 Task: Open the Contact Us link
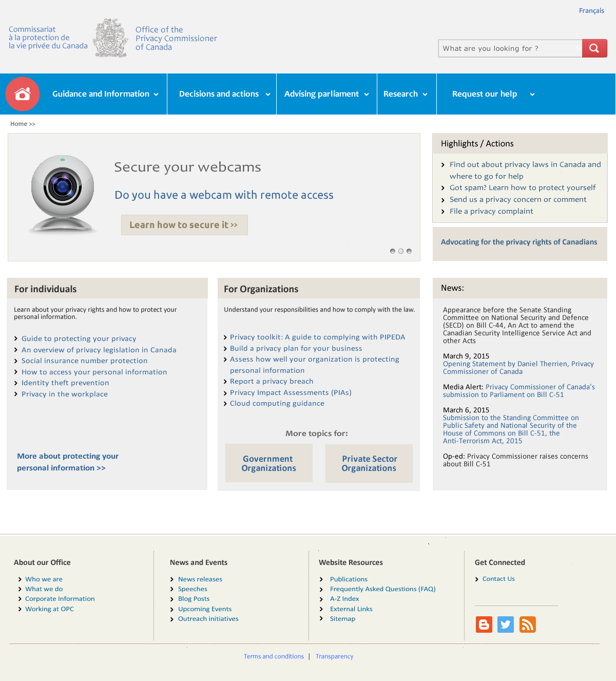[498, 579]
